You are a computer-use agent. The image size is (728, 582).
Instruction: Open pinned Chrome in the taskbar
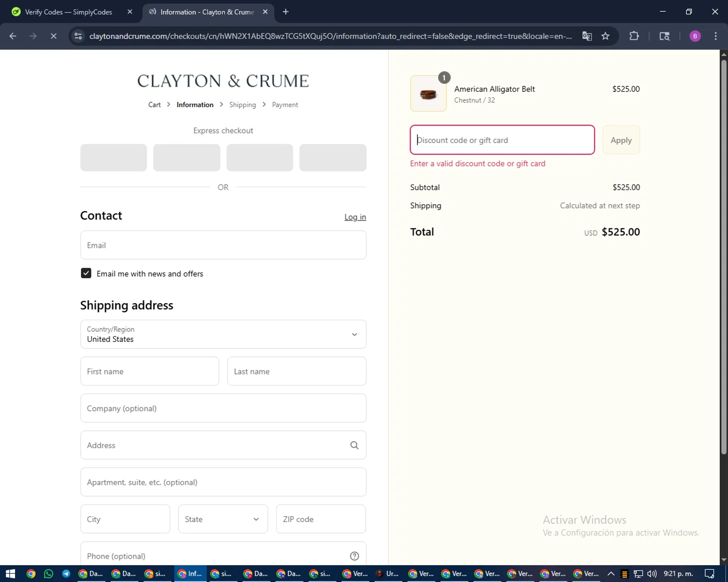pos(31,574)
